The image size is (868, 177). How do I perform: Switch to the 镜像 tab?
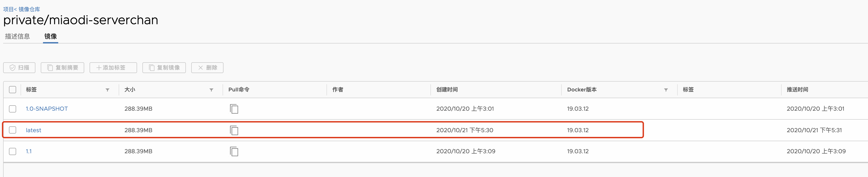pos(51,37)
